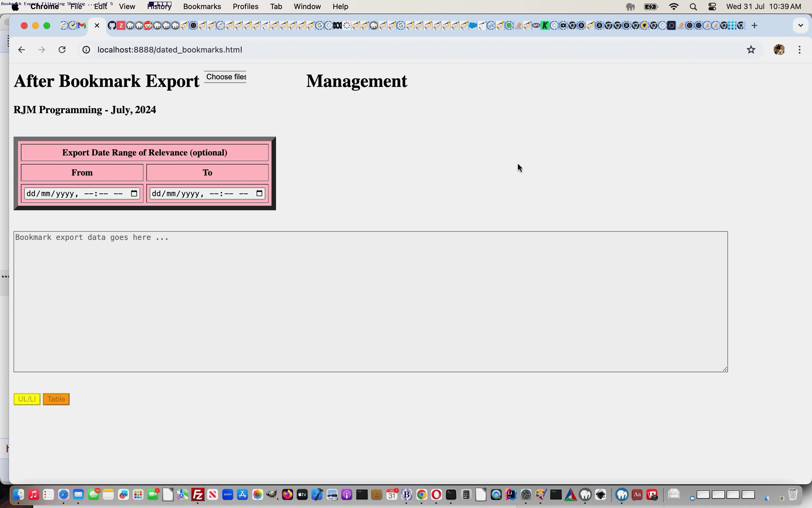Open the Apple menu

point(15,7)
